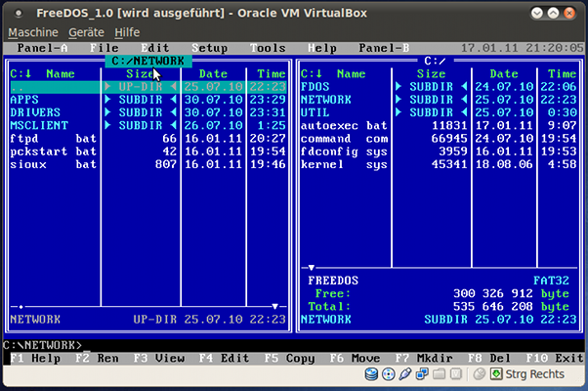The image size is (588, 391).
Task: Open the shared folders status icon
Action: pyautogui.click(x=439, y=374)
